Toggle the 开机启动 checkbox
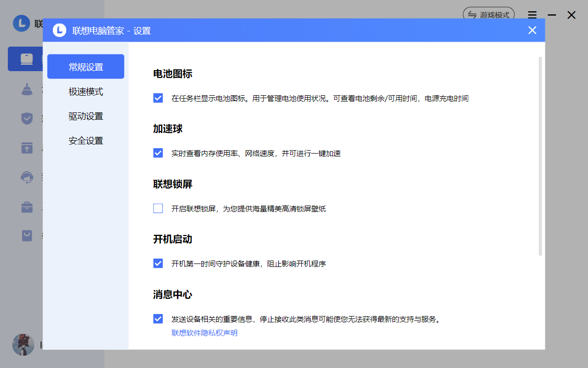Image resolution: width=588 pixels, height=368 pixels. tap(158, 263)
